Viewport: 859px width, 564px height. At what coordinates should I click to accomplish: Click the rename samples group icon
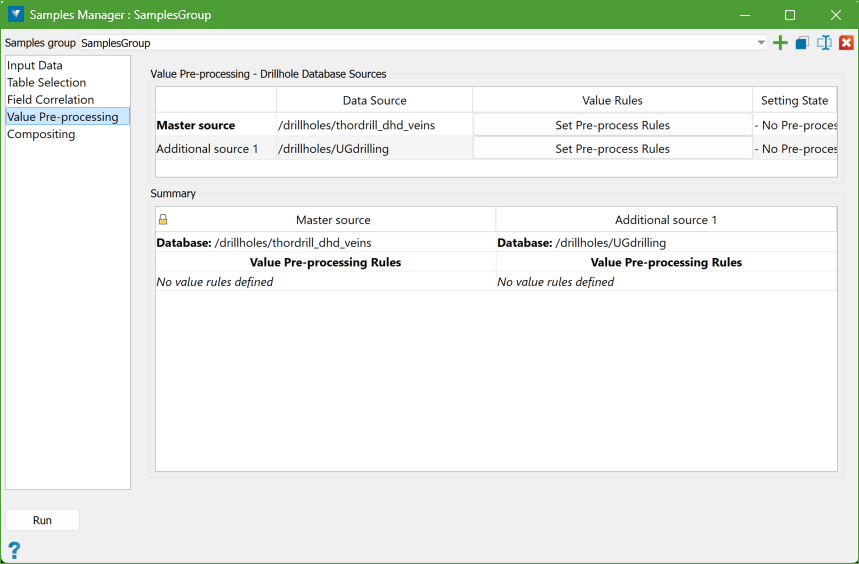[x=824, y=43]
